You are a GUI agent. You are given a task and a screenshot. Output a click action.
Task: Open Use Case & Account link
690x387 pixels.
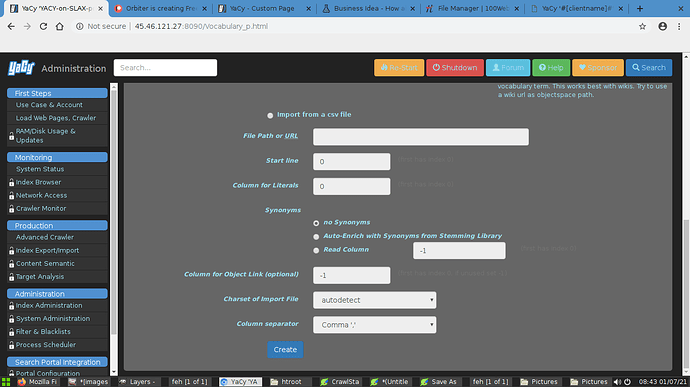tap(49, 105)
